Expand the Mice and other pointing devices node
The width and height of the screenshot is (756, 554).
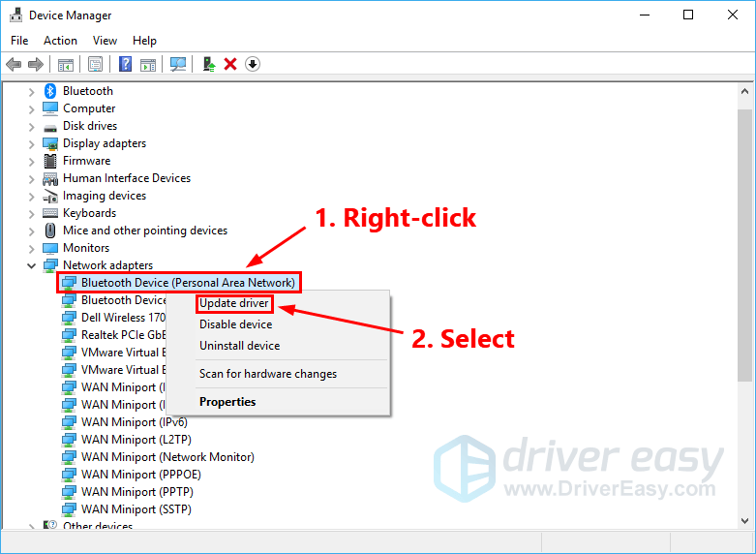click(31, 231)
